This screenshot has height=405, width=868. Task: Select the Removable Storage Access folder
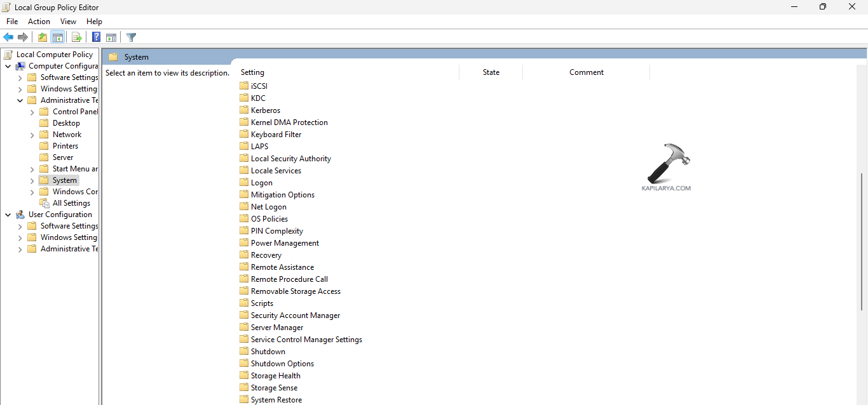[x=295, y=291]
